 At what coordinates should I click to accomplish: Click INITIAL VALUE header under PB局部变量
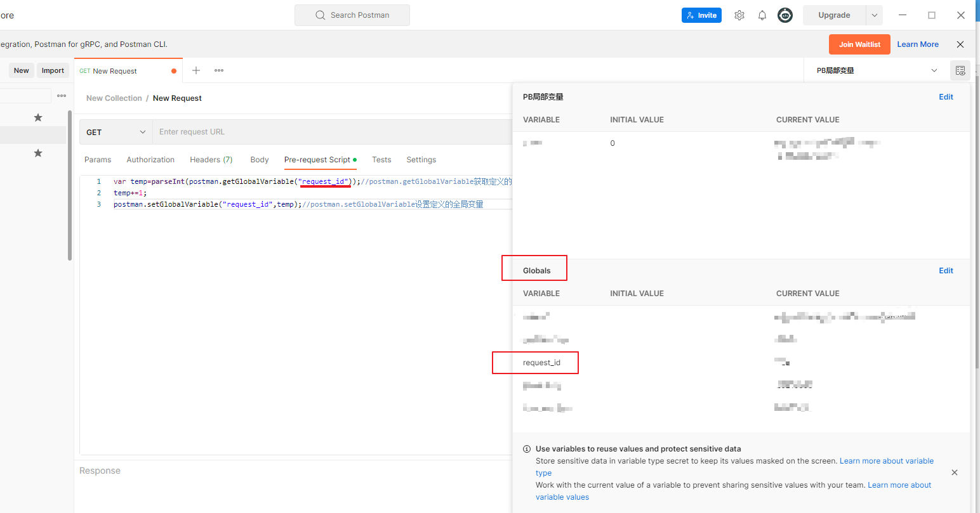[x=637, y=120]
